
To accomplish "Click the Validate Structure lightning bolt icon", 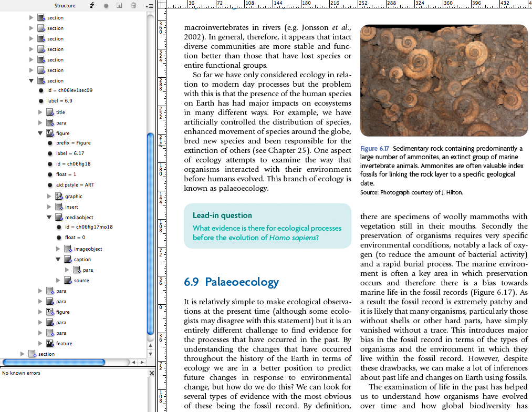I will [92, 5].
